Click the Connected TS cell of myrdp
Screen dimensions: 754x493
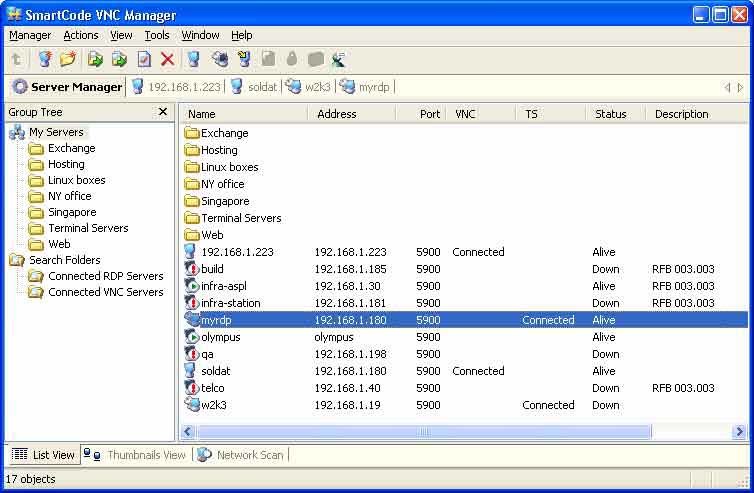tap(548, 320)
